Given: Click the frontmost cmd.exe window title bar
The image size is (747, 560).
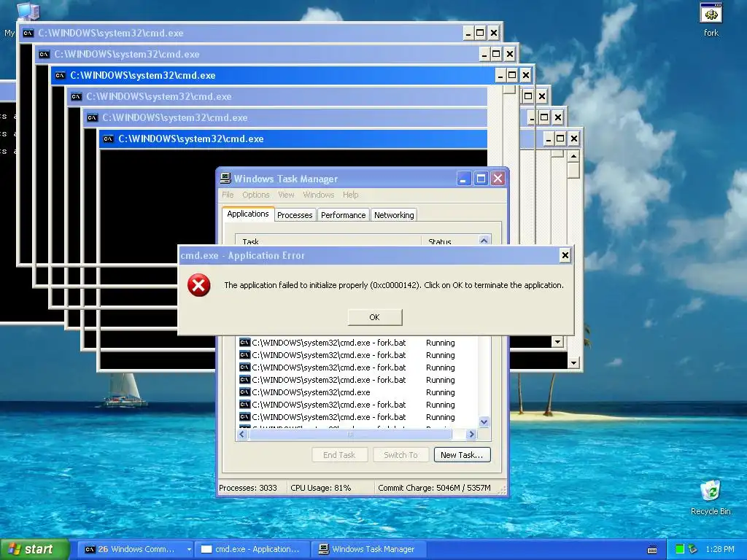Looking at the screenshot, I should (293, 139).
